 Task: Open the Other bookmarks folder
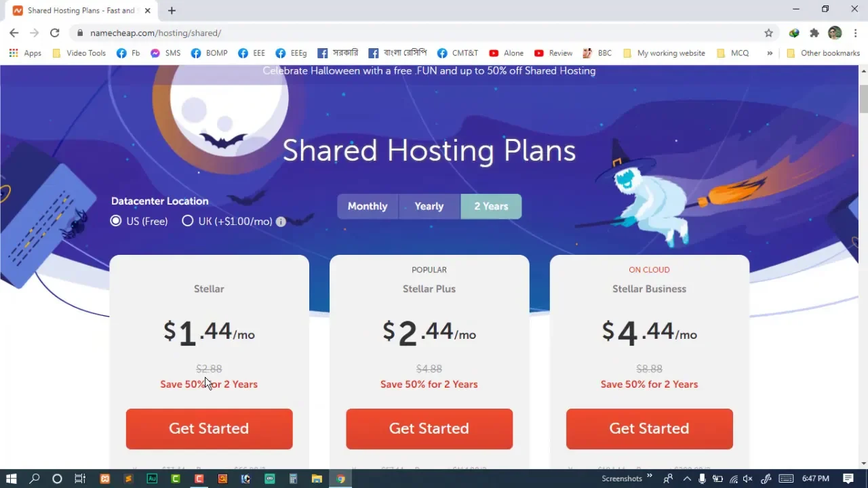pos(823,53)
